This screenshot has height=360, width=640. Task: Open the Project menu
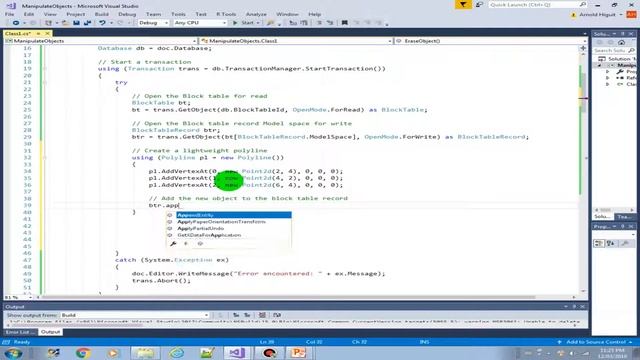pyautogui.click(x=76, y=14)
